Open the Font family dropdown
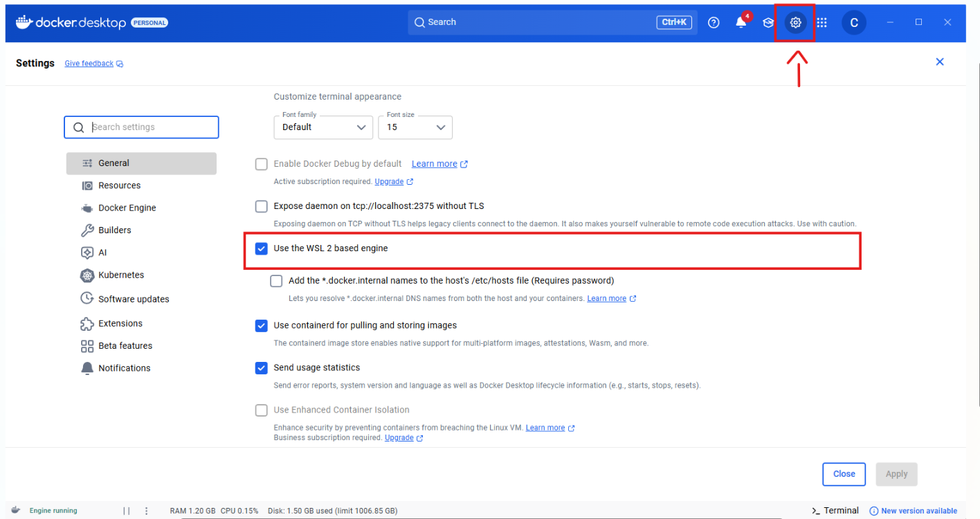The width and height of the screenshot is (980, 519). pos(323,127)
